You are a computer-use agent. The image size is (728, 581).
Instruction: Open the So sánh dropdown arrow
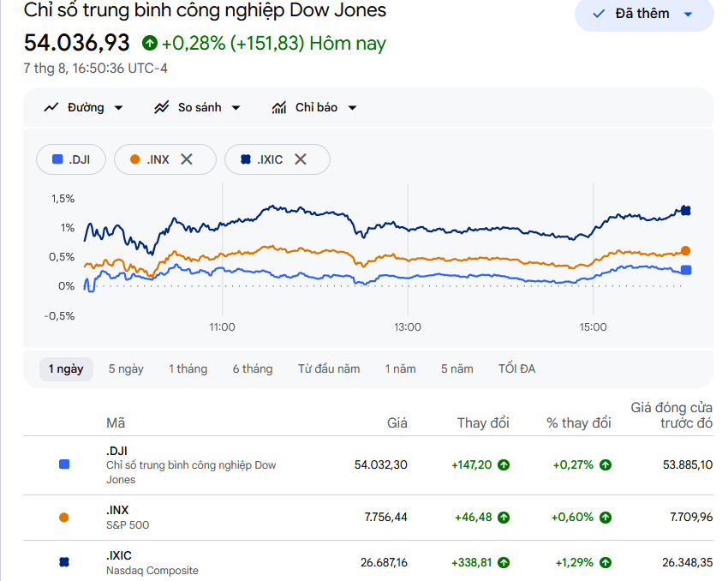[x=236, y=108]
